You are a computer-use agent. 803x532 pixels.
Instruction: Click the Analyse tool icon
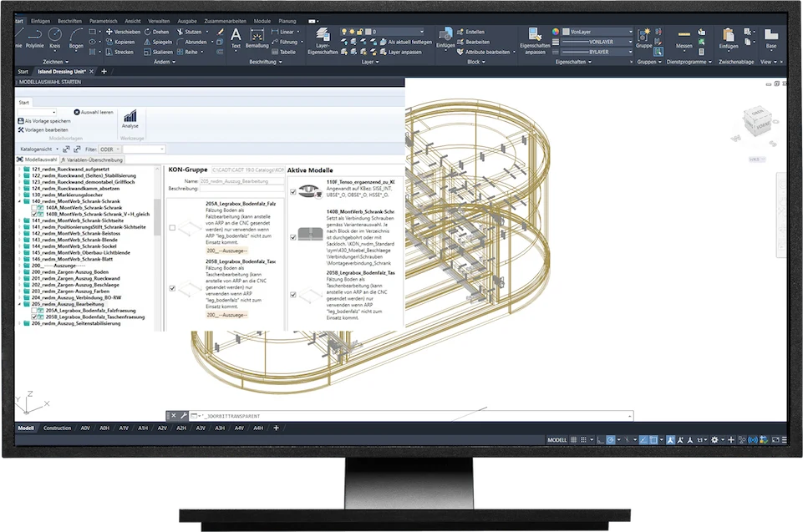tap(130, 119)
